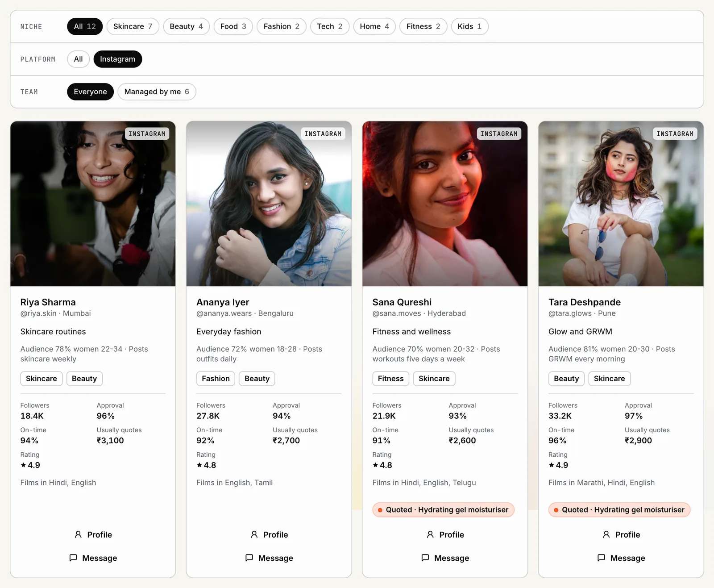Click Riya Sharma's photo thumbnail

tap(93, 204)
